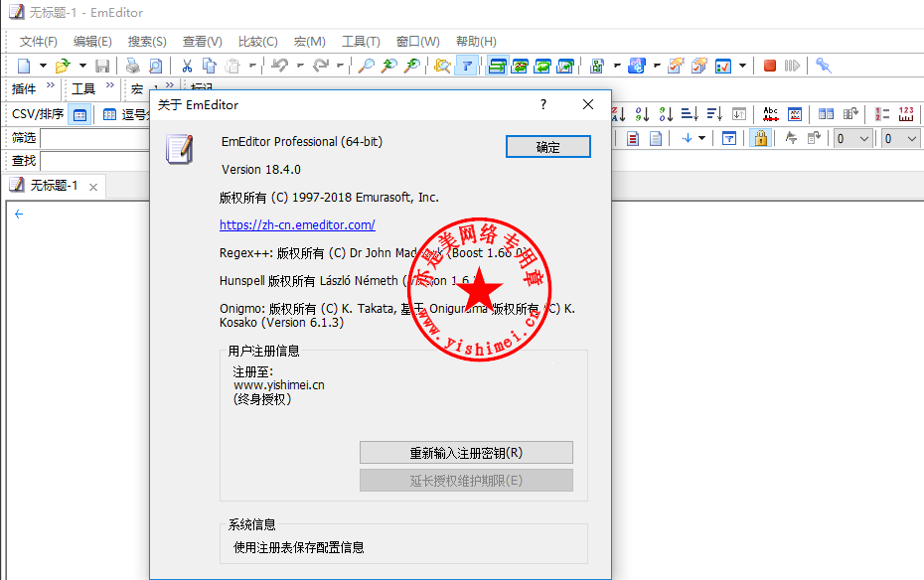Open the 宏(M) menu
Screen dimensions: 924x580
click(x=309, y=42)
